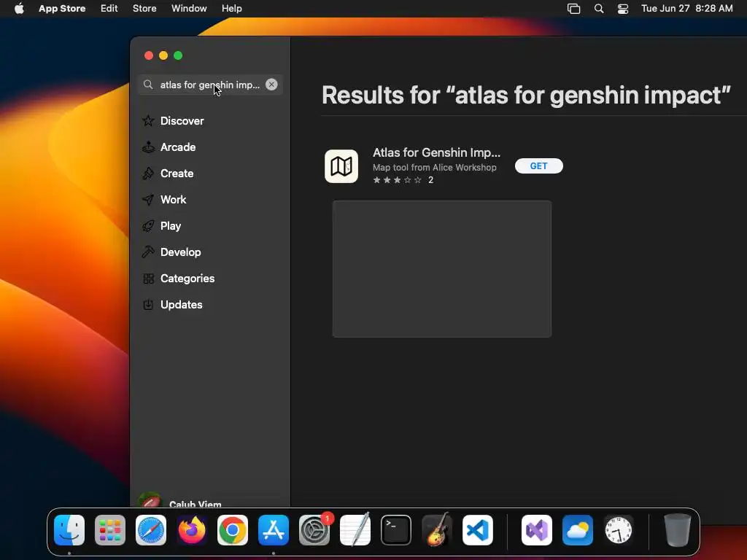The width and height of the screenshot is (747, 560).
Task: Launch GarageBand from the Dock
Action: coord(437,529)
